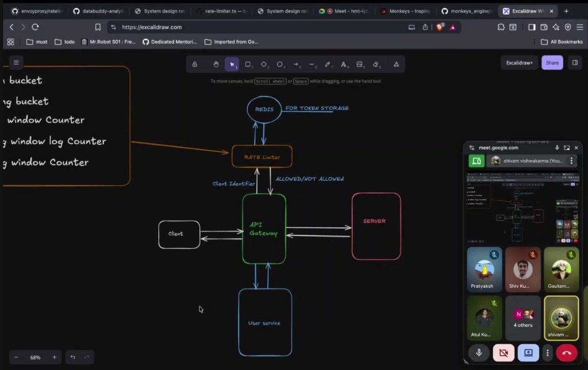
Task: Open the Brave VPN shield icon
Action: coord(568,27)
